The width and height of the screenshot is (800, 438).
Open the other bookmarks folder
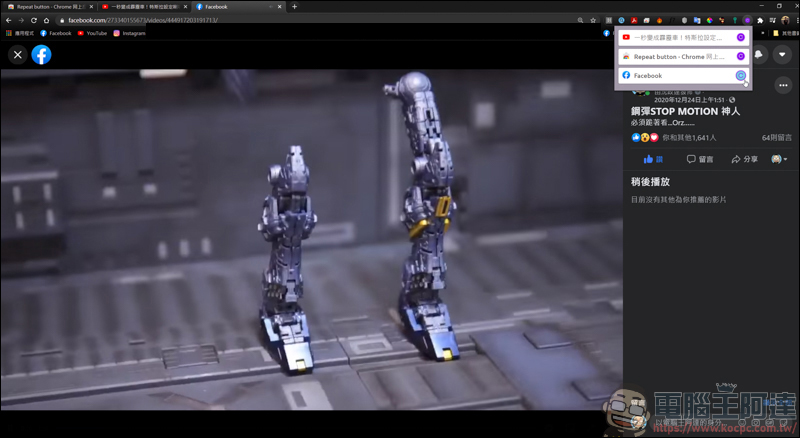coord(785,33)
